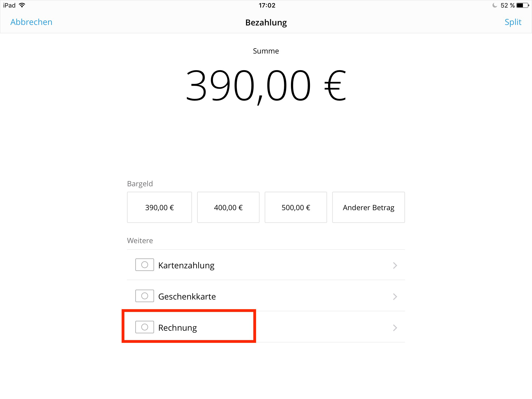Select 400,00 € cash amount
This screenshot has height=399, width=532.
(228, 207)
